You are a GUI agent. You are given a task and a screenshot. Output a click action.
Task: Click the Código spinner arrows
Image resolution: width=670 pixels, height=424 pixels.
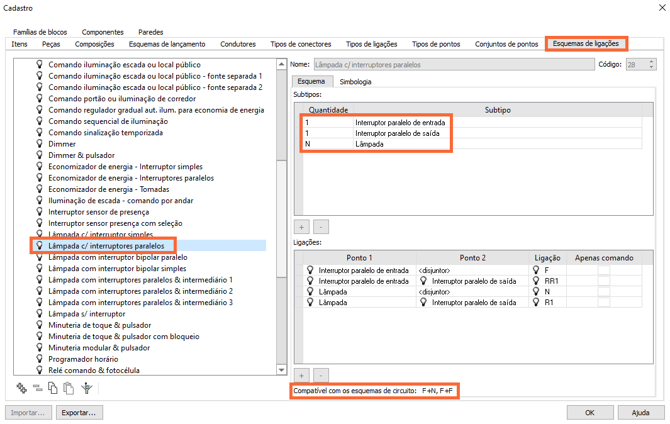[x=651, y=64]
